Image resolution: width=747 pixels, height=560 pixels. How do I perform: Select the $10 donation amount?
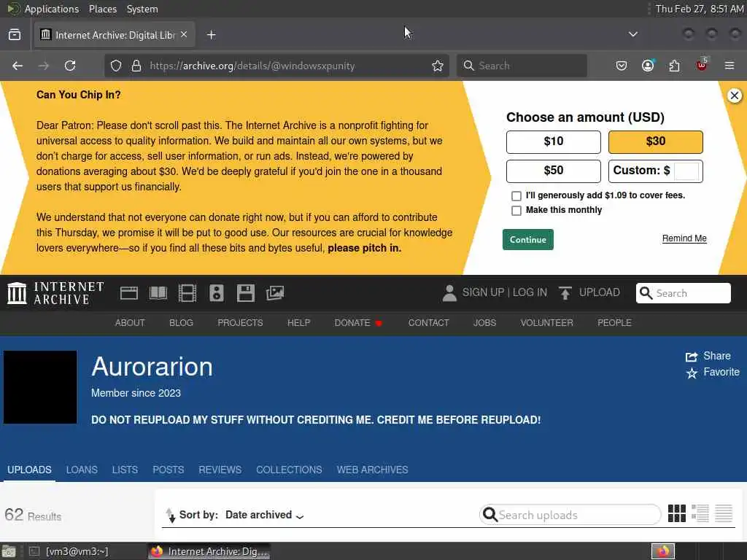[553, 142]
